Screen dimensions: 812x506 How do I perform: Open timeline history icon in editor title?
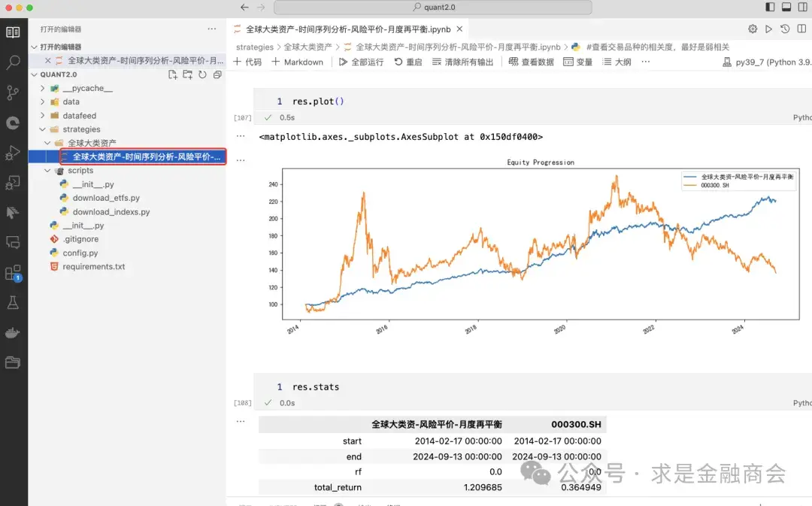[785, 29]
